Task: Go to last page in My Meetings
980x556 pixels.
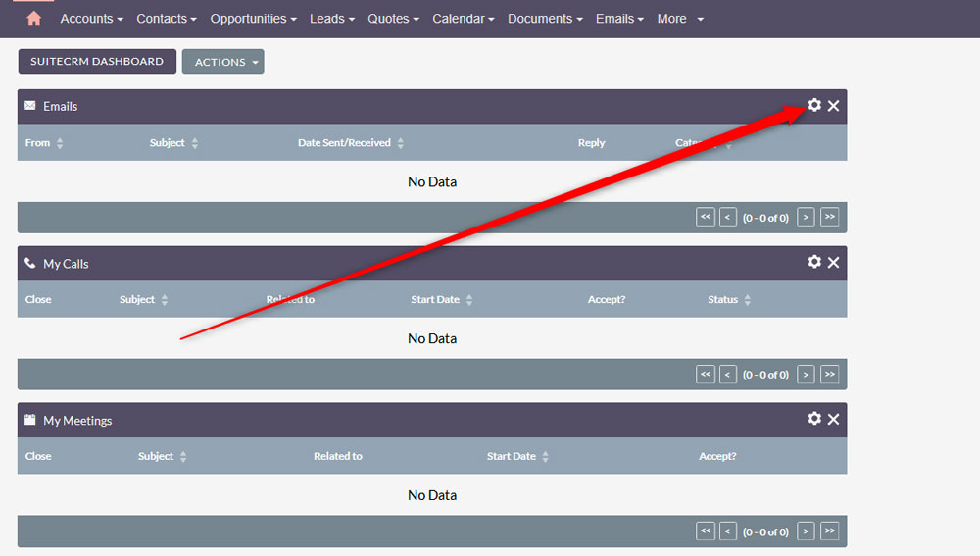Action: click(x=829, y=531)
